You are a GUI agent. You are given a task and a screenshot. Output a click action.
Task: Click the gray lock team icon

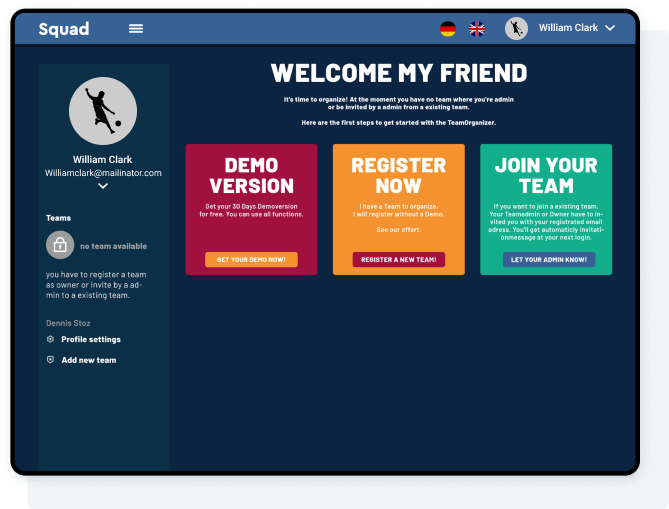coord(60,245)
